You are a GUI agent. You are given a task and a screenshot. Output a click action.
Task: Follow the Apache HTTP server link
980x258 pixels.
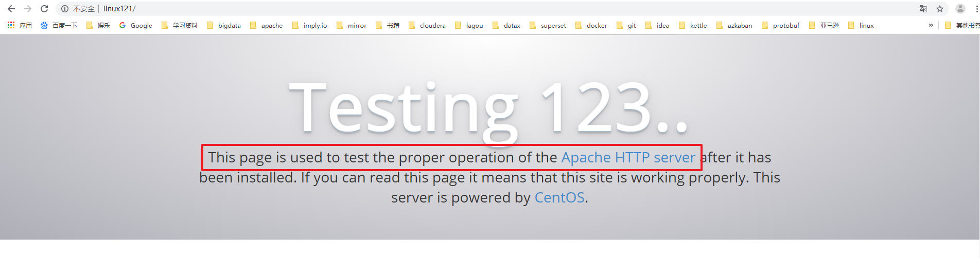tap(628, 157)
